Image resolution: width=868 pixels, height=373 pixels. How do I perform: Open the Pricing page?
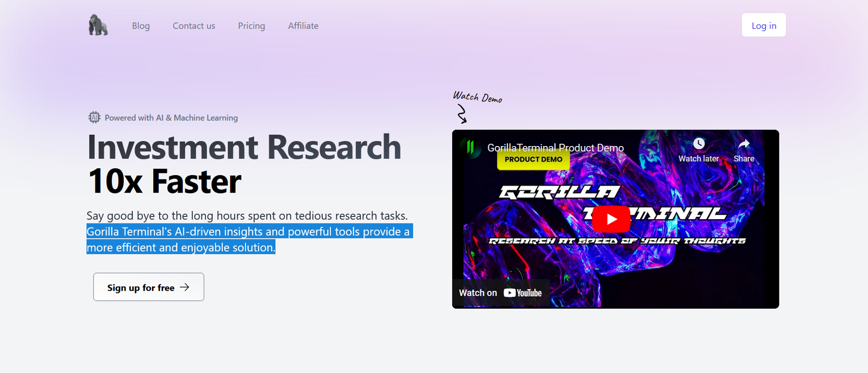click(251, 26)
